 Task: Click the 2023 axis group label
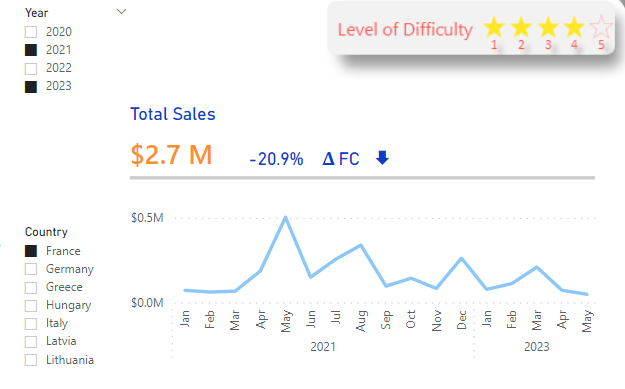(537, 346)
